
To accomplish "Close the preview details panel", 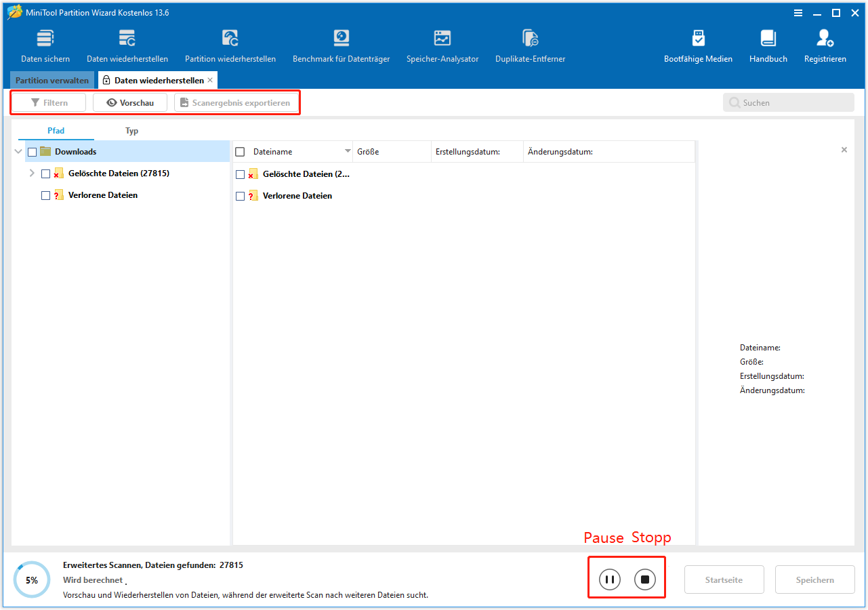I will click(x=844, y=150).
